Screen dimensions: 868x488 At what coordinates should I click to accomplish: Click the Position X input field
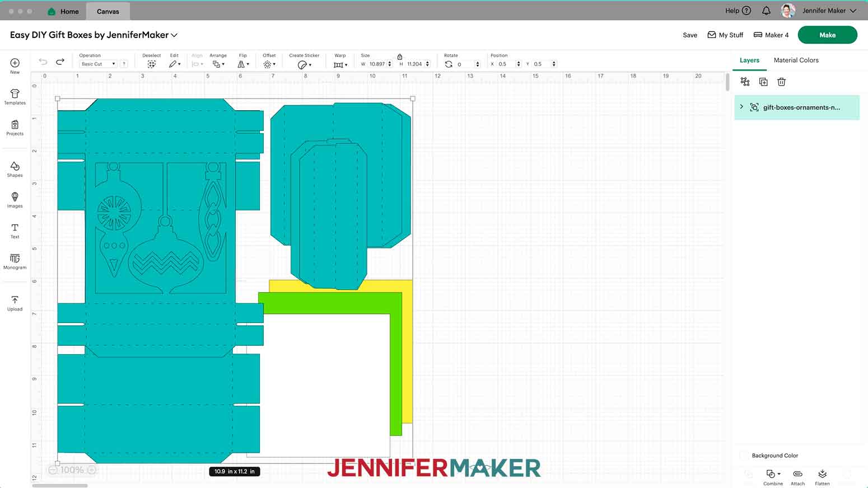[x=506, y=64]
